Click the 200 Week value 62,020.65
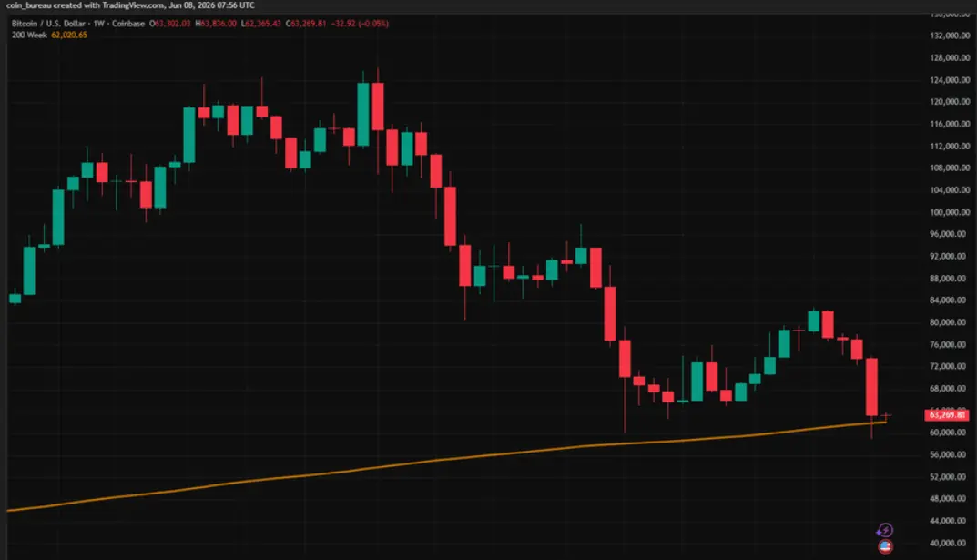The height and width of the screenshot is (560, 977). pos(69,35)
